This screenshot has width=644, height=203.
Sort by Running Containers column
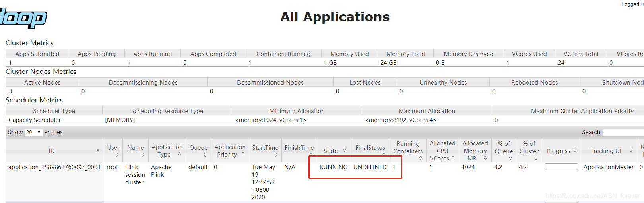tap(408, 151)
